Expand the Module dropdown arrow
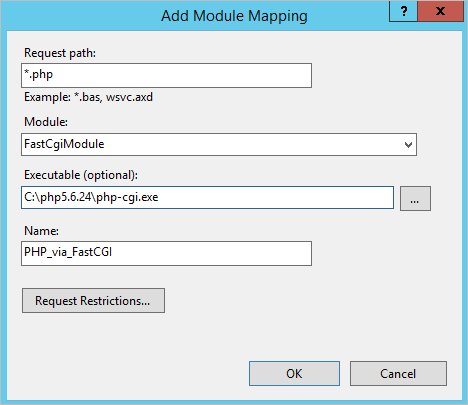Viewport: 468px width, 405px height. pos(408,145)
